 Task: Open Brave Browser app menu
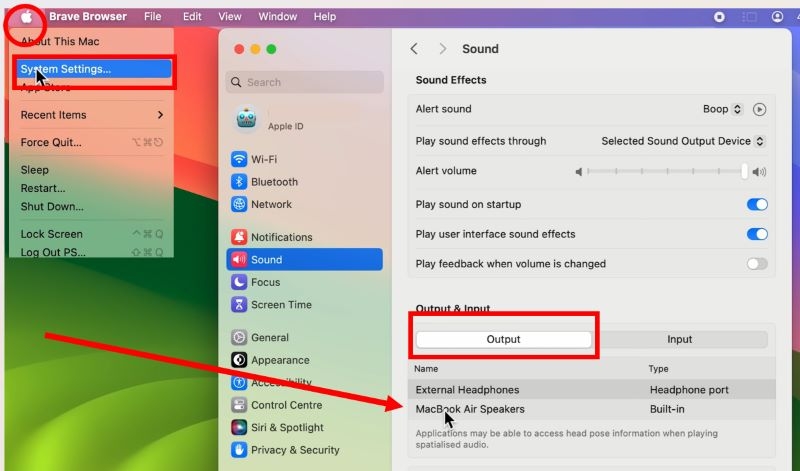tap(88, 17)
